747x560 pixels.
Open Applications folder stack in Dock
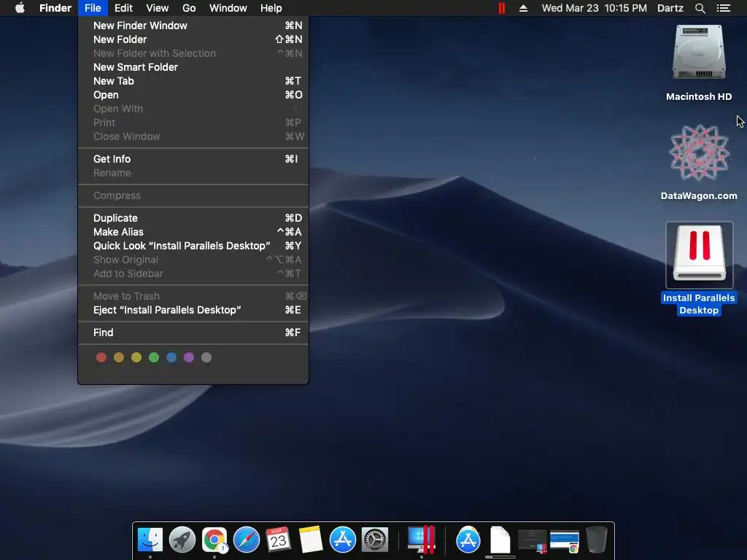point(468,540)
